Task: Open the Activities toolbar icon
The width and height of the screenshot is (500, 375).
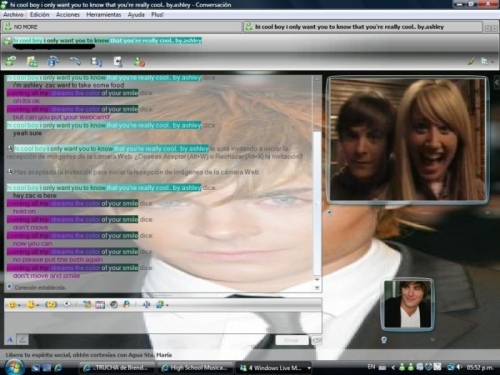Action: [97, 62]
